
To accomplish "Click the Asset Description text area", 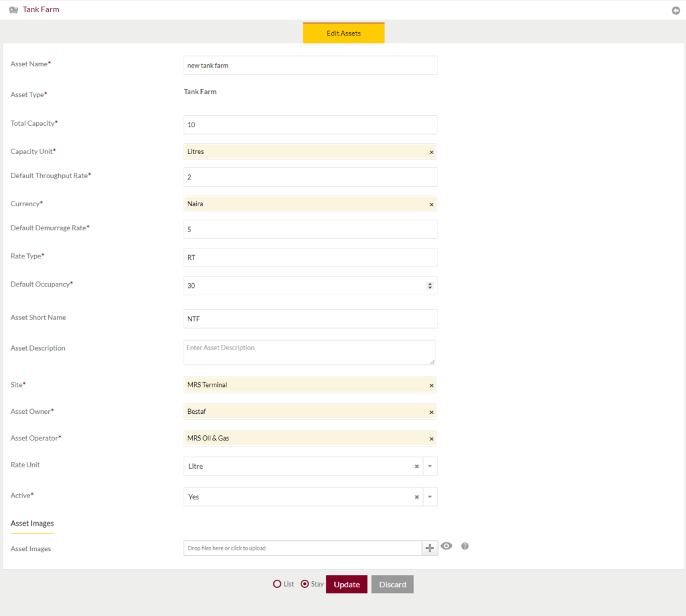I will pos(310,352).
